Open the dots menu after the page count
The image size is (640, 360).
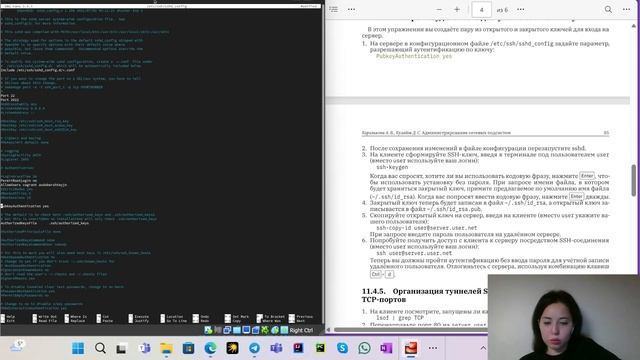click(520, 9)
